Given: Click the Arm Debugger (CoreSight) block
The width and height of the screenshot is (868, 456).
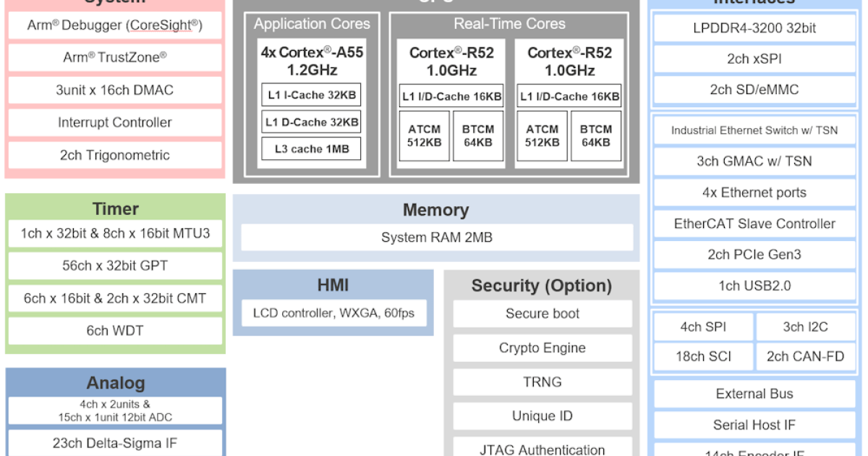Looking at the screenshot, I should (x=114, y=25).
